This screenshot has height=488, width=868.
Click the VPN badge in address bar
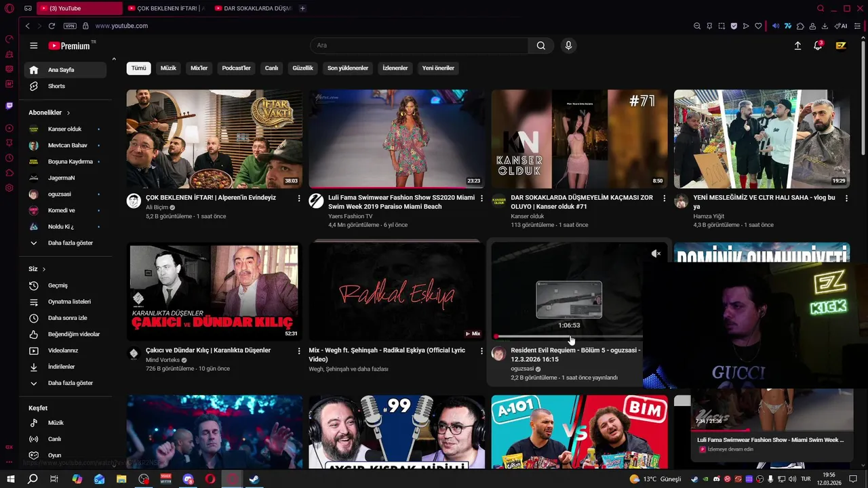point(70,26)
